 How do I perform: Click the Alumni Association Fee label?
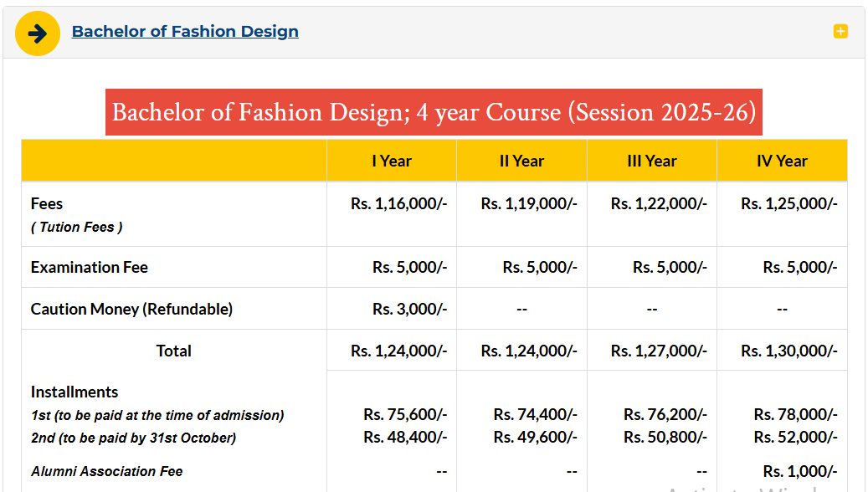[x=106, y=470]
